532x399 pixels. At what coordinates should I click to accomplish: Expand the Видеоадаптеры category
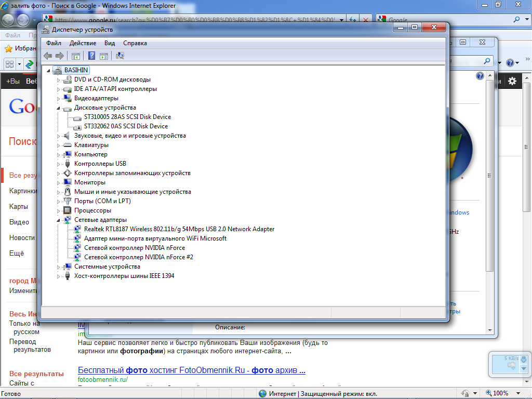(58, 99)
